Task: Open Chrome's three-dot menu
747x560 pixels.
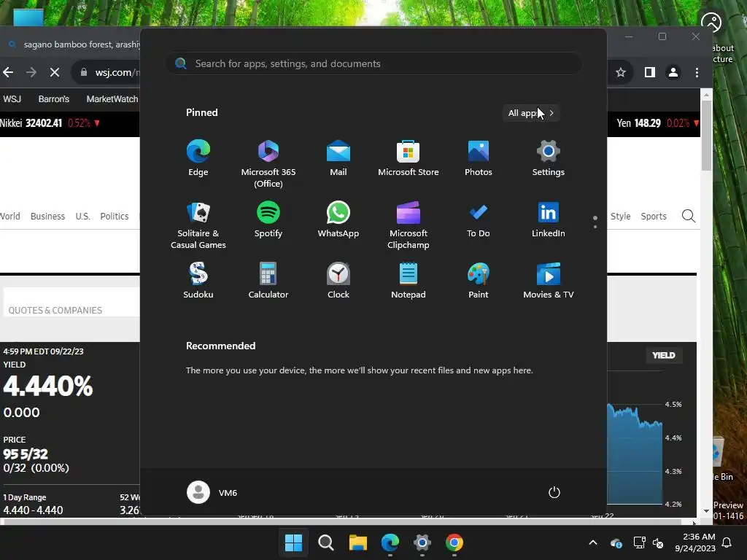Action: (x=697, y=72)
